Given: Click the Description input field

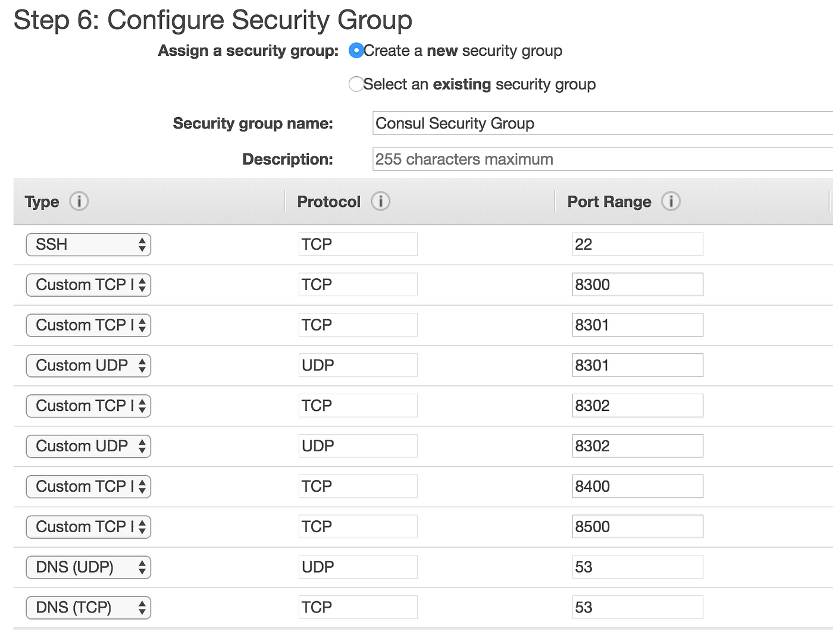Looking at the screenshot, I should (x=595, y=159).
